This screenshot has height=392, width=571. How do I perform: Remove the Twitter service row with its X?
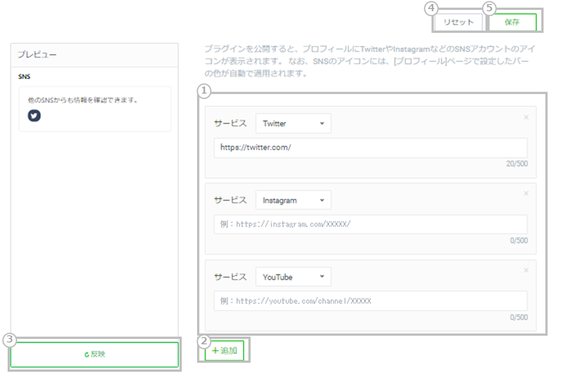pyautogui.click(x=526, y=117)
